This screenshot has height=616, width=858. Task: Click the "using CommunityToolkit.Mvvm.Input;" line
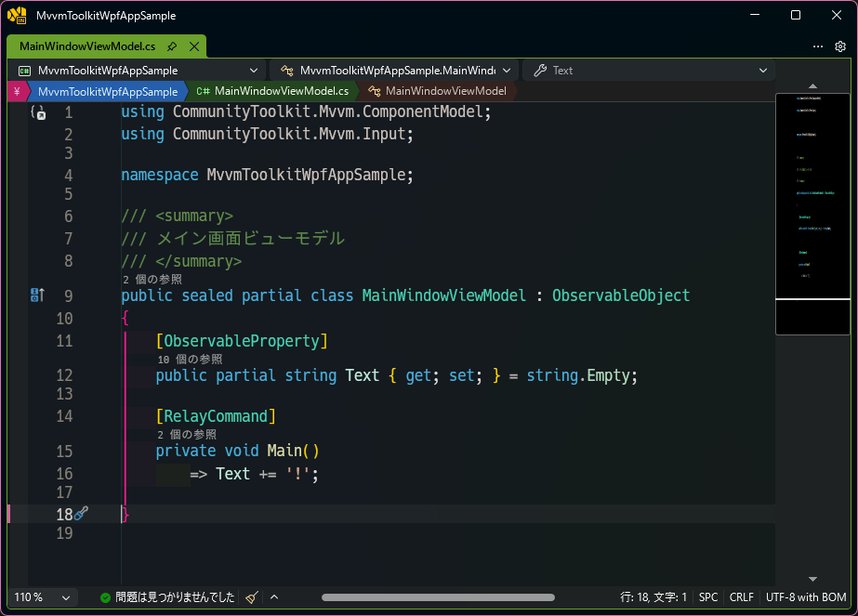click(268, 134)
